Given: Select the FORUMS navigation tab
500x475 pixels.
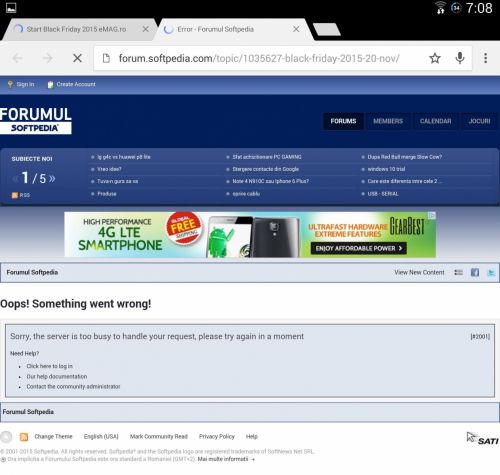Looking at the screenshot, I should point(343,121).
